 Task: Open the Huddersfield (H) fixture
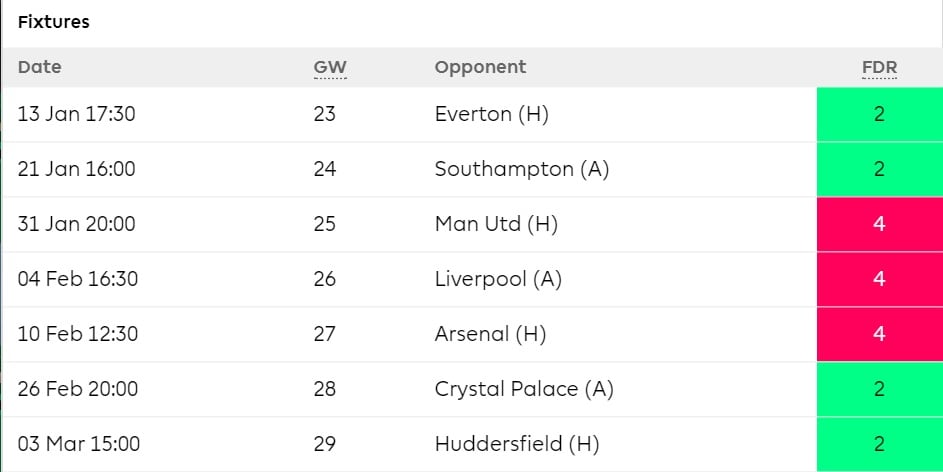coord(517,444)
